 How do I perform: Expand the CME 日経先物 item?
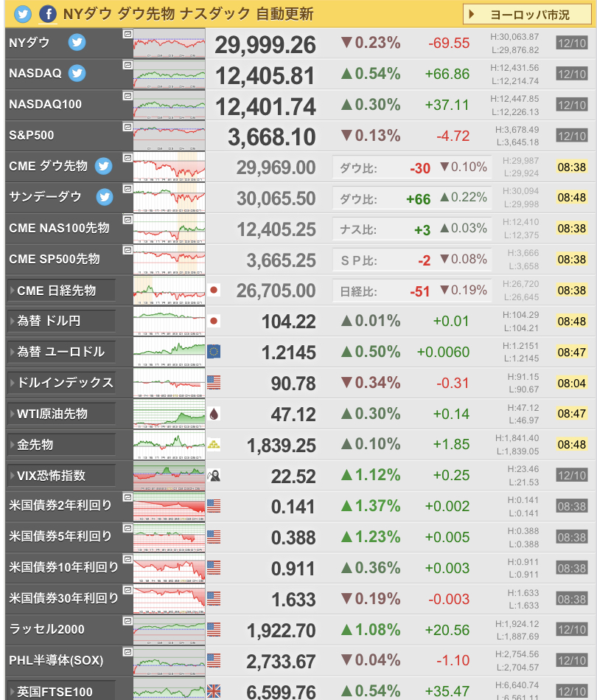pos(62,291)
